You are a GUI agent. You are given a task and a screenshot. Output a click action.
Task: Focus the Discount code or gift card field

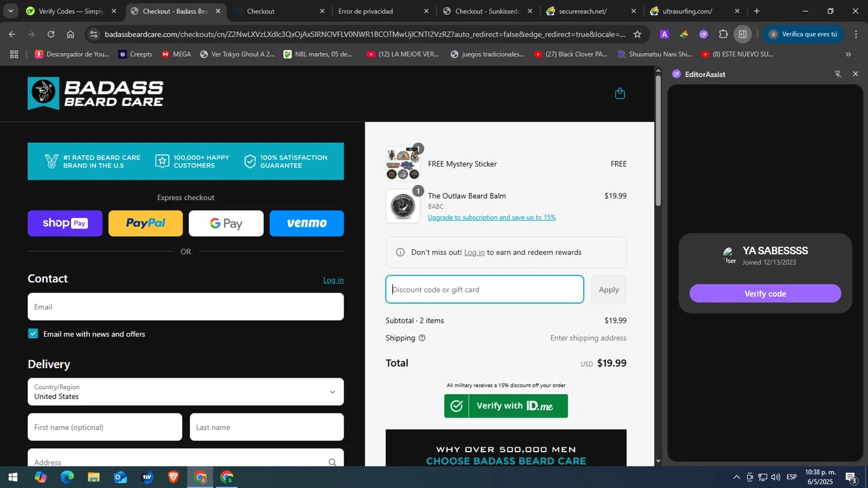(484, 290)
